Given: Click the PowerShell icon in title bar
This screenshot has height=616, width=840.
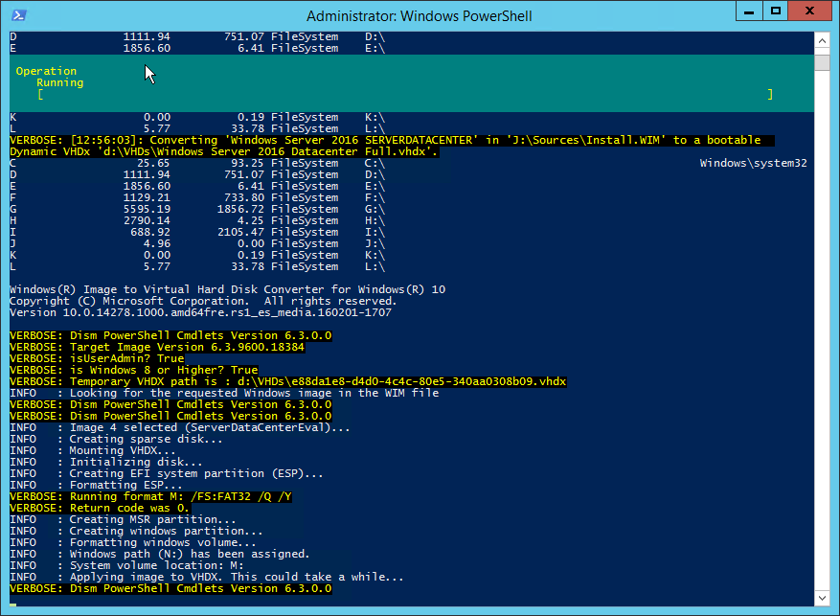Looking at the screenshot, I should pyautogui.click(x=19, y=15).
